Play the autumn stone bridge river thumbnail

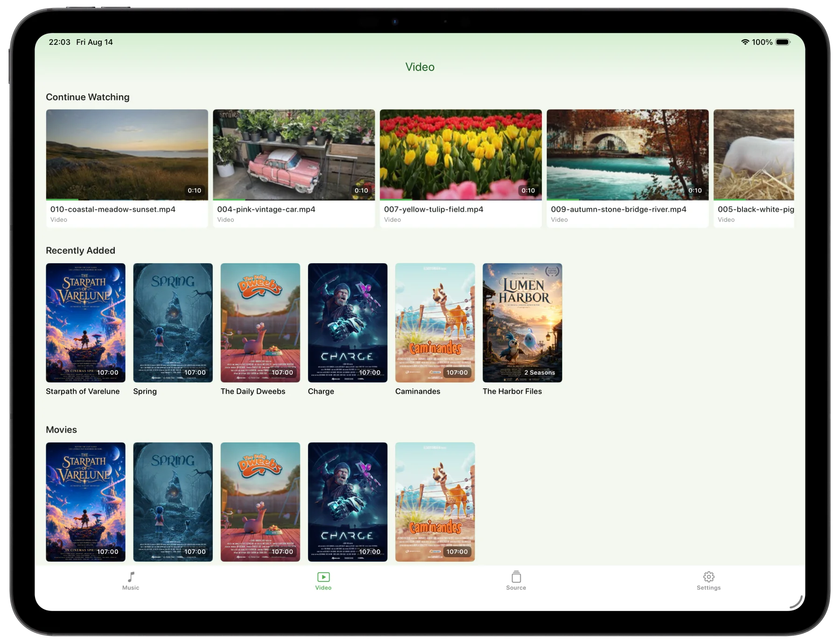click(x=628, y=154)
